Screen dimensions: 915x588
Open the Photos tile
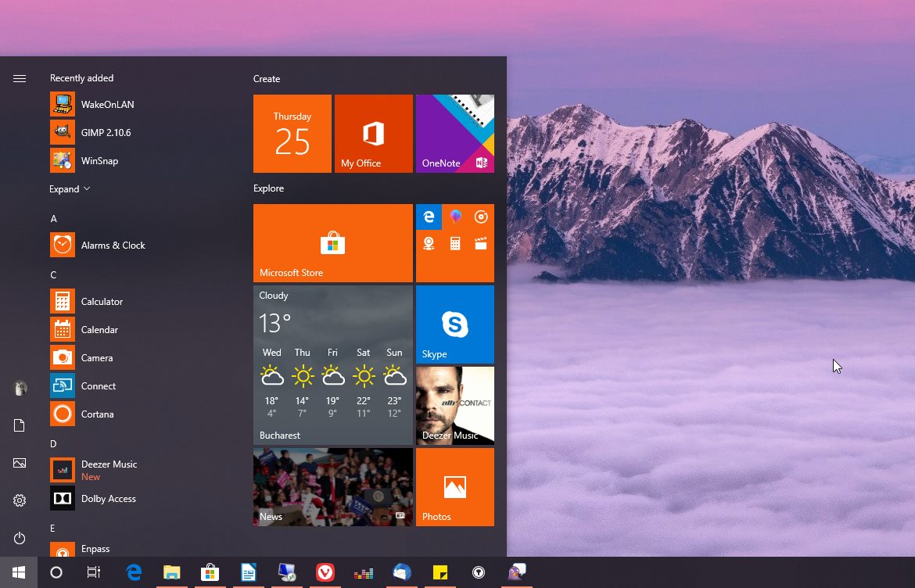(x=455, y=487)
